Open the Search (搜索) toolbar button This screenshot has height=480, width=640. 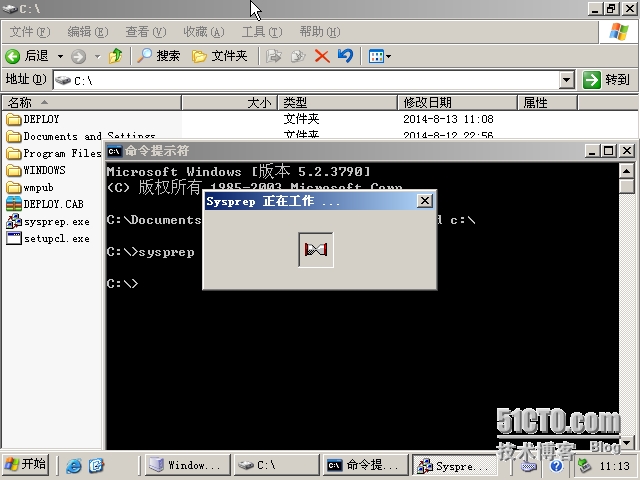[159, 56]
